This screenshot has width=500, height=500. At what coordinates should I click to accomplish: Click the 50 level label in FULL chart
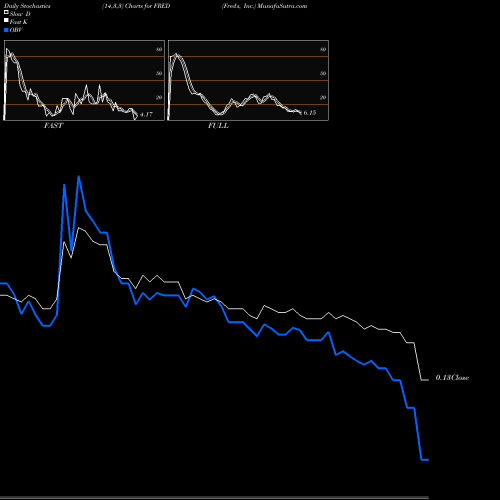click(323, 73)
